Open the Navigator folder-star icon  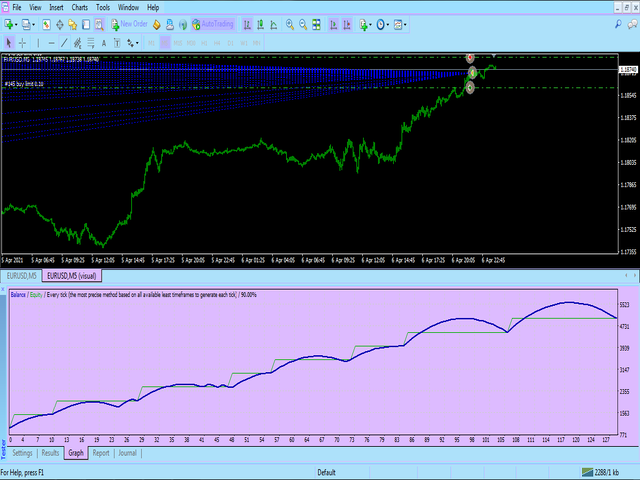(73, 24)
